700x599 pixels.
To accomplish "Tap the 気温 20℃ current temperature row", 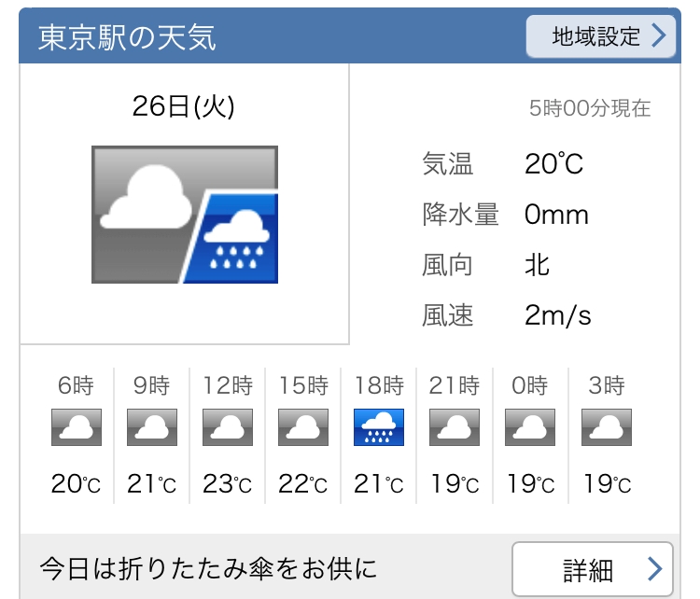I will click(504, 165).
